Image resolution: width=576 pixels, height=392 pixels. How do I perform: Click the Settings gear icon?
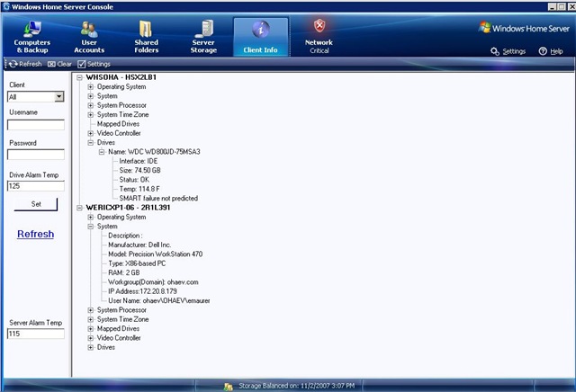495,51
